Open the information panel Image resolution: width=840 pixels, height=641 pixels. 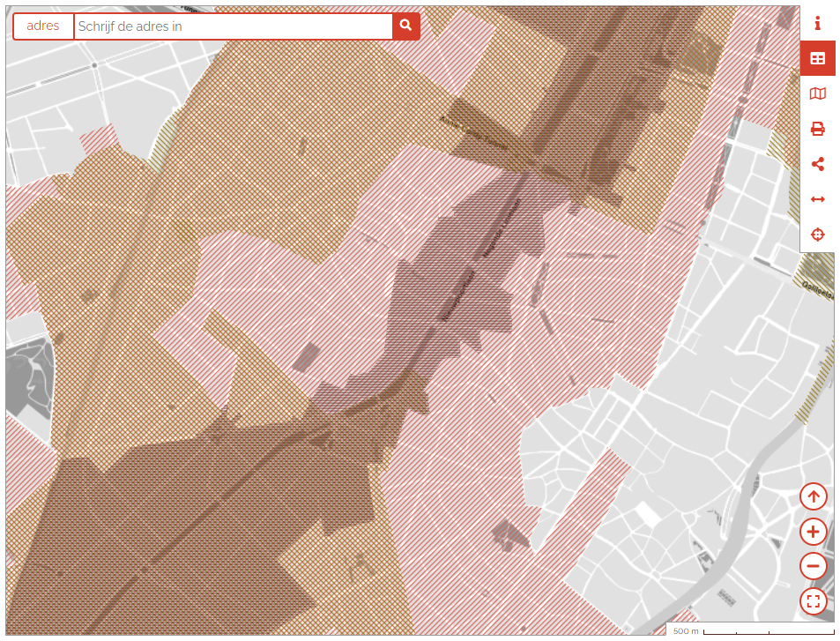[x=817, y=23]
